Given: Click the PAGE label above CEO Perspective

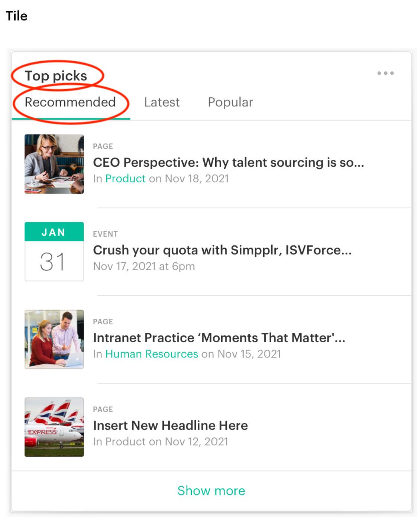Looking at the screenshot, I should point(103,146).
